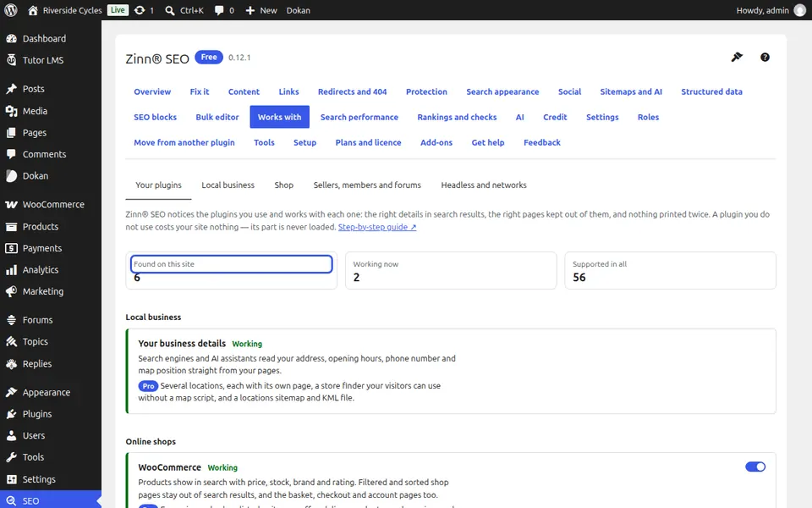Click the Media sidebar icon
This screenshot has width=812, height=508.
(11, 111)
